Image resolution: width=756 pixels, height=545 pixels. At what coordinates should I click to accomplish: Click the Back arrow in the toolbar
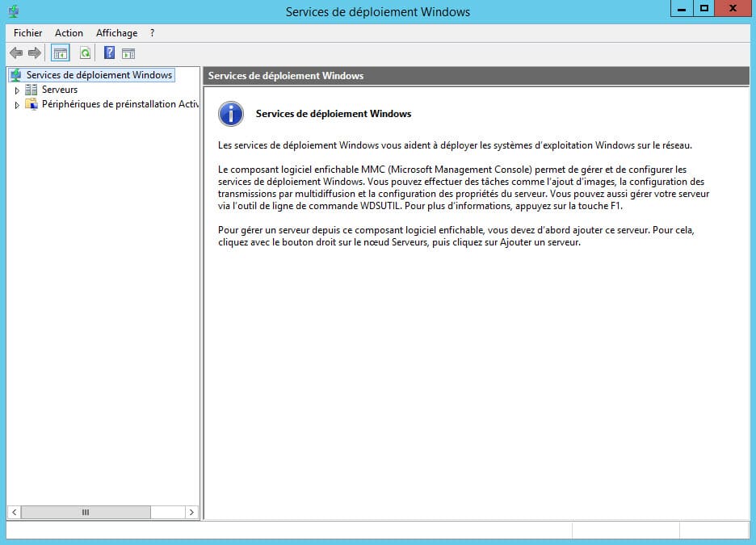pos(16,53)
